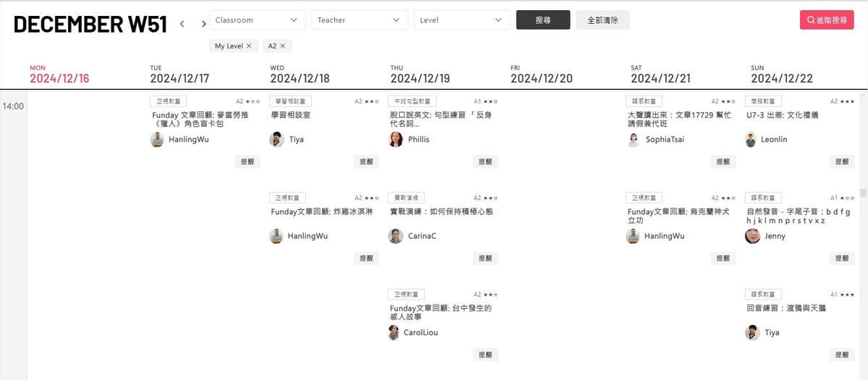
Task: Open the Classroom dropdown
Action: point(258,20)
